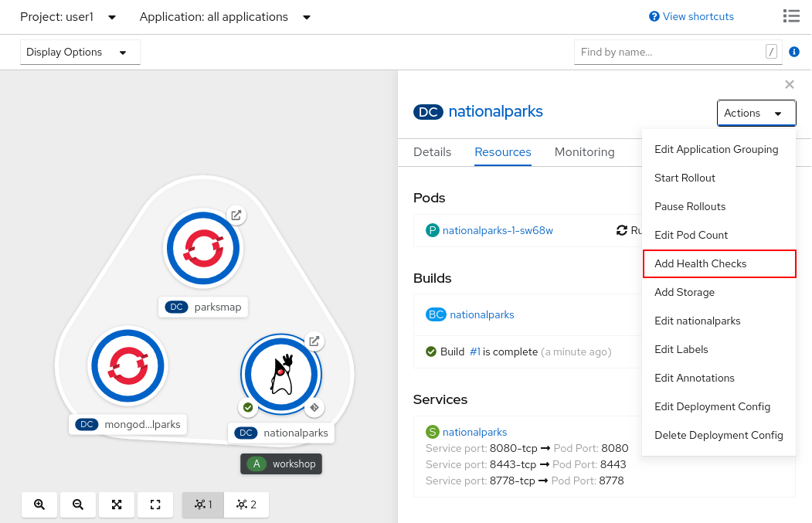Click the fit to screen icon
Screen dimensions: 812x523
pos(117,504)
